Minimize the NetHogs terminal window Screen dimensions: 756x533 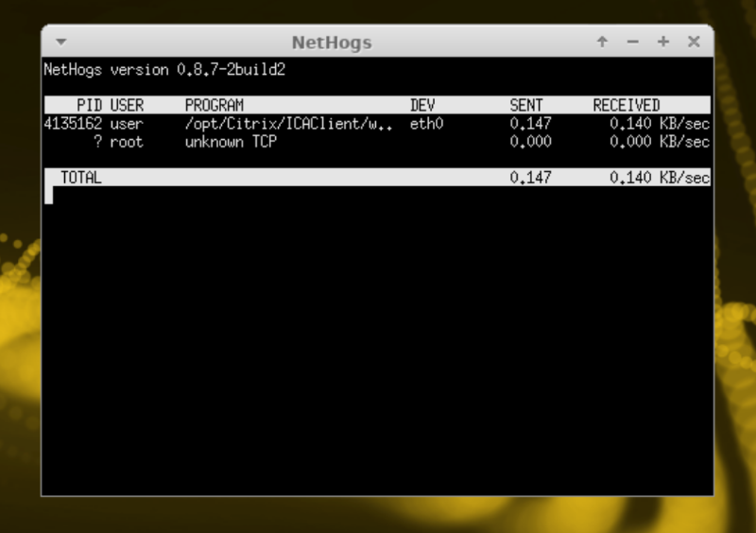click(632, 43)
